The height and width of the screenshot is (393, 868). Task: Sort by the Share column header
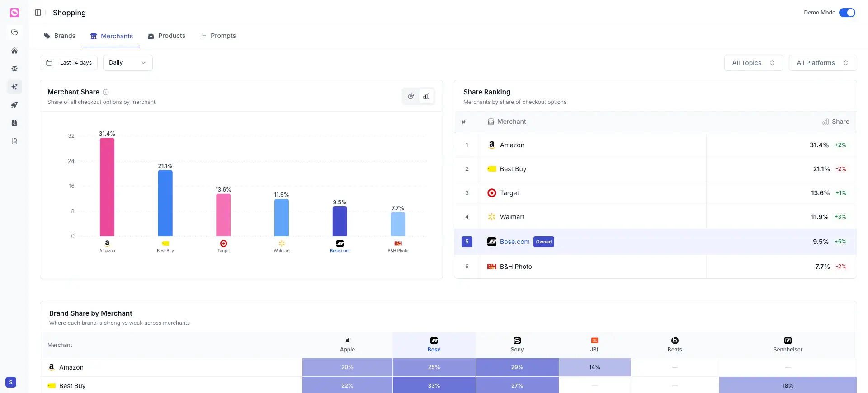pyautogui.click(x=836, y=122)
